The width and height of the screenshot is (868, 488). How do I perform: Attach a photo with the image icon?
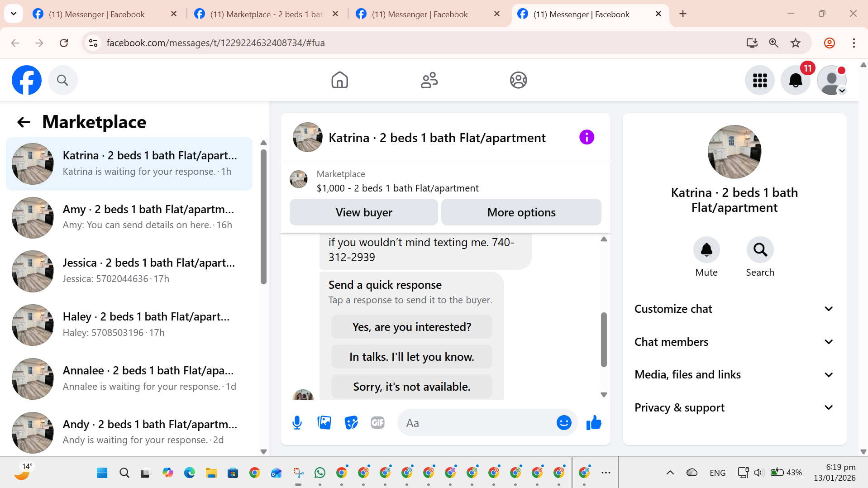coord(324,423)
